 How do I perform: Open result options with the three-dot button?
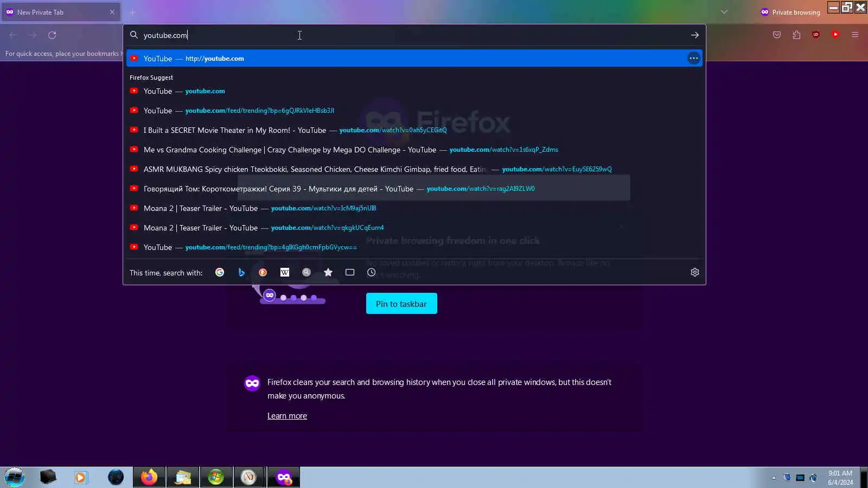694,58
